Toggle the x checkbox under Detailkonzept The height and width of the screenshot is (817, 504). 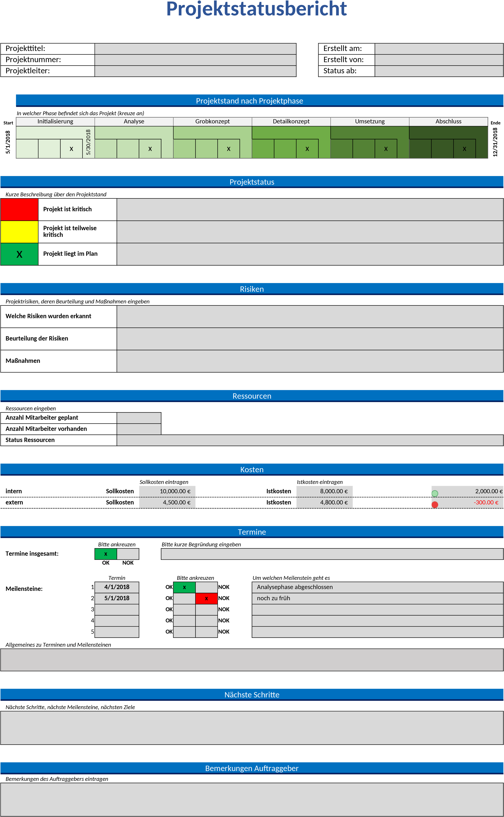click(307, 149)
